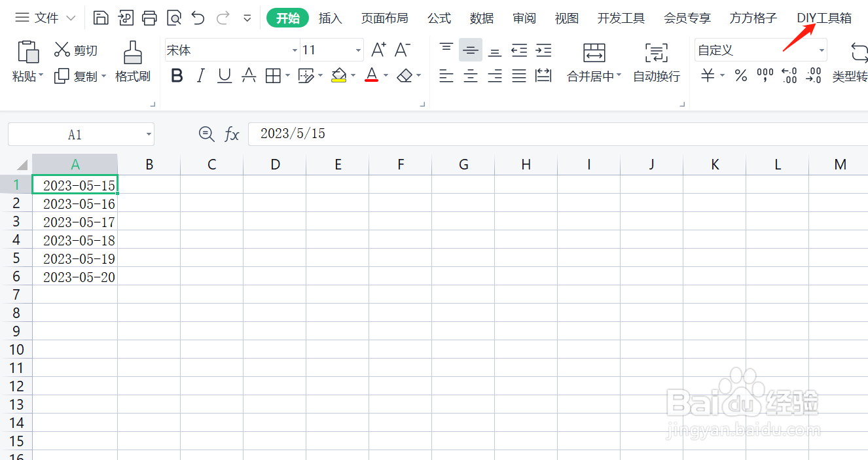Viewport: 868px width, 460px height.
Task: Align text left
Action: point(446,76)
